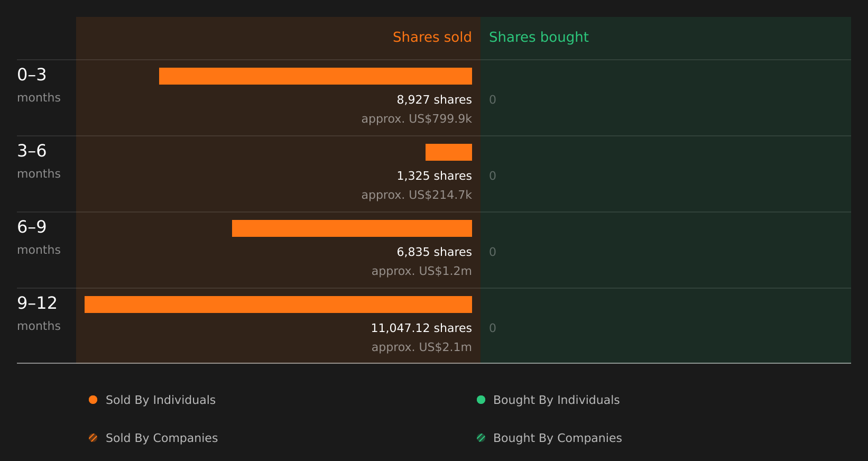The width and height of the screenshot is (868, 461).
Task: Select the 6,835 shares value
Action: pos(434,252)
